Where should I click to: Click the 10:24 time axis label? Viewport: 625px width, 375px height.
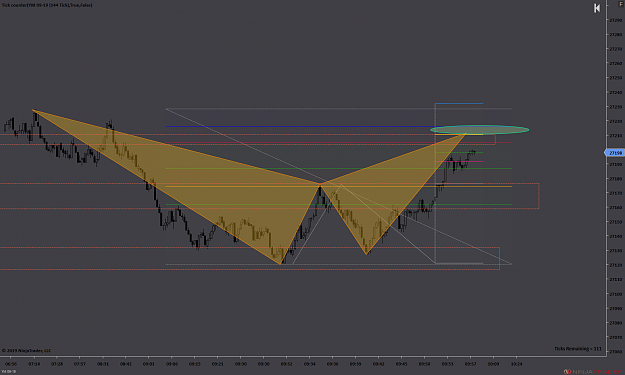516,364
